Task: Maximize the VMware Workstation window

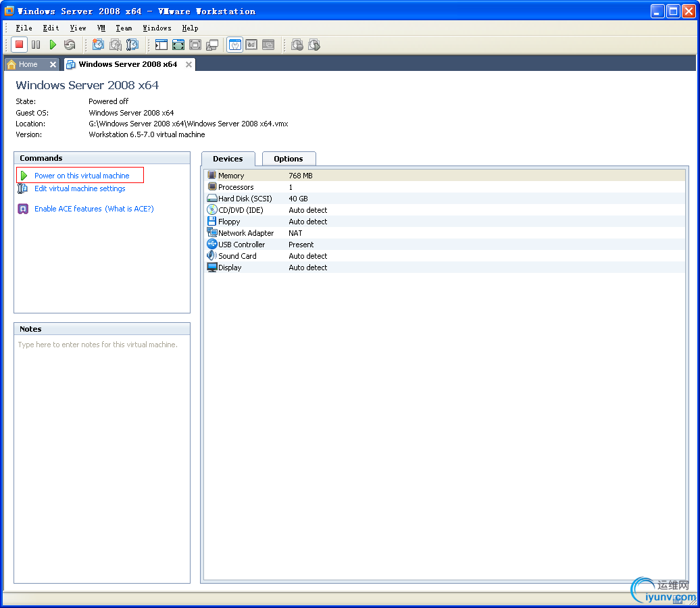Action: [673, 11]
